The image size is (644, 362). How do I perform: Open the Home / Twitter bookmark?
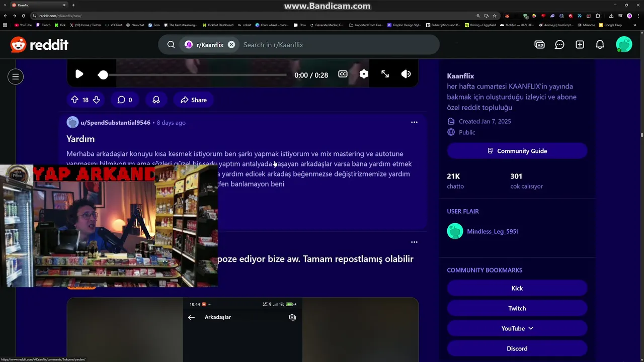tap(86, 25)
